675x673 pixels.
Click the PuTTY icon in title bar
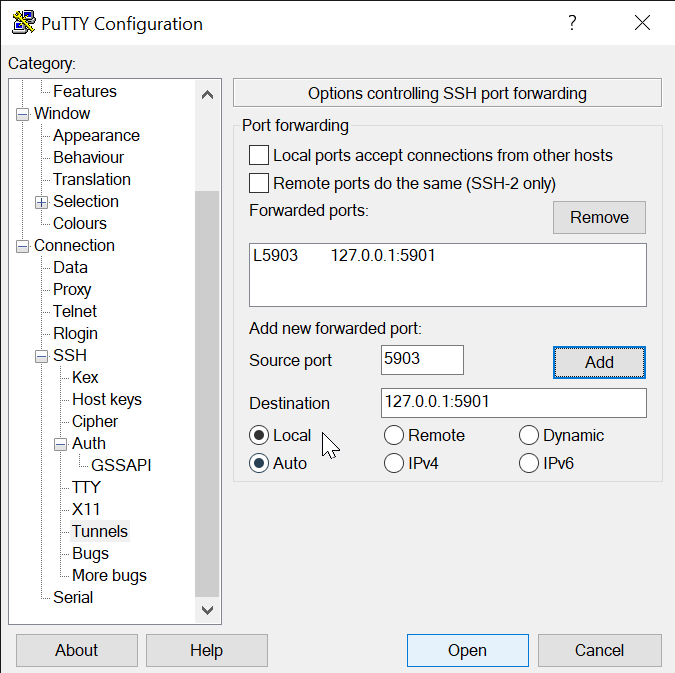click(24, 22)
